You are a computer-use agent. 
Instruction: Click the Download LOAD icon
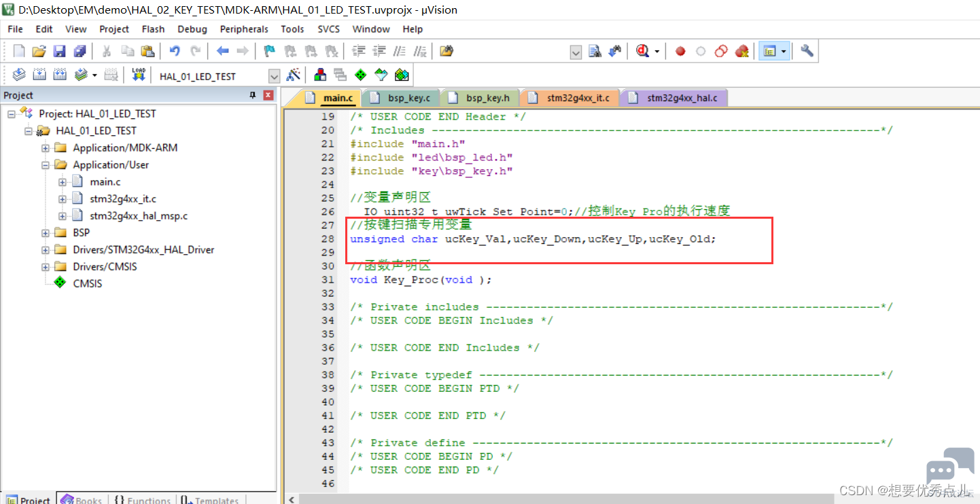pyautogui.click(x=139, y=75)
